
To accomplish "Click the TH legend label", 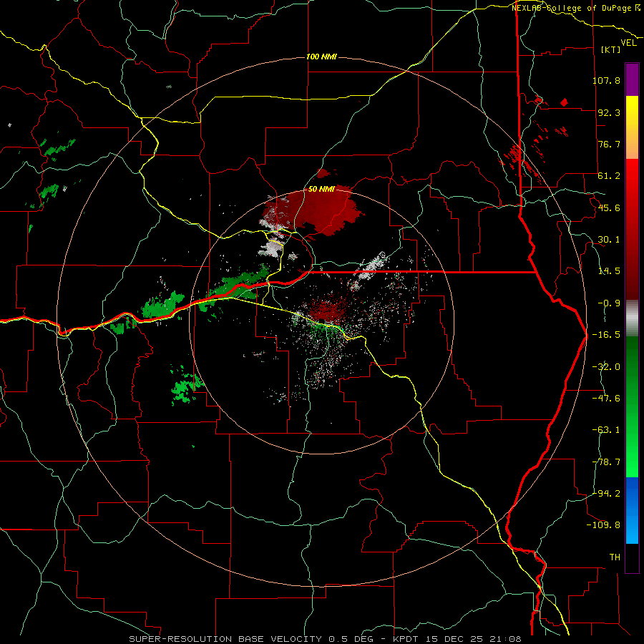I will point(615,557).
